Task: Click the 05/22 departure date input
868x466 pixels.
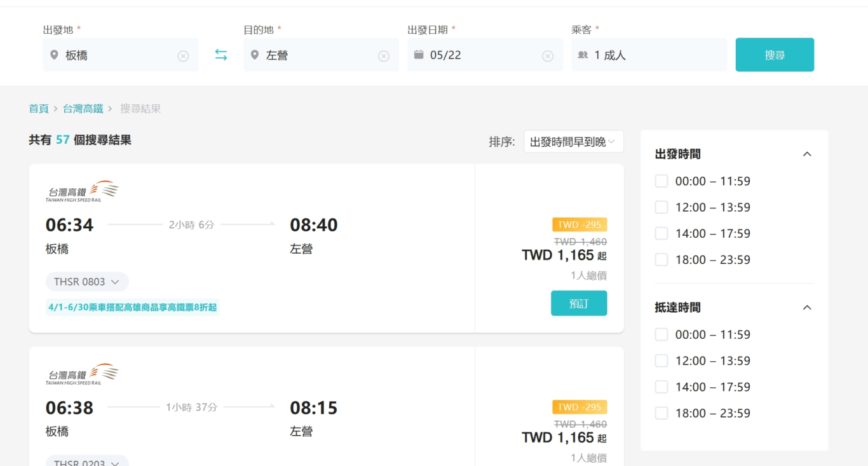Action: pyautogui.click(x=485, y=55)
